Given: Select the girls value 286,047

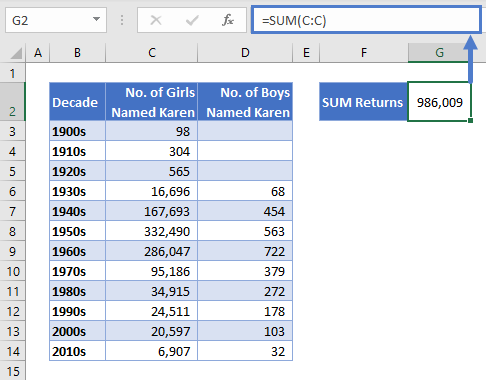Looking at the screenshot, I should 152,251.
